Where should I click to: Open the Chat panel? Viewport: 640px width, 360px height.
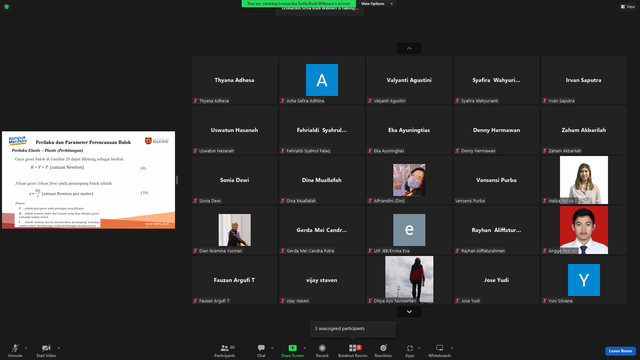261,350
